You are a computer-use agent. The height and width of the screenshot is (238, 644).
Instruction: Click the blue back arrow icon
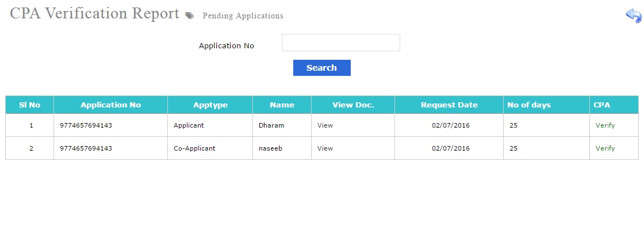[x=633, y=16]
